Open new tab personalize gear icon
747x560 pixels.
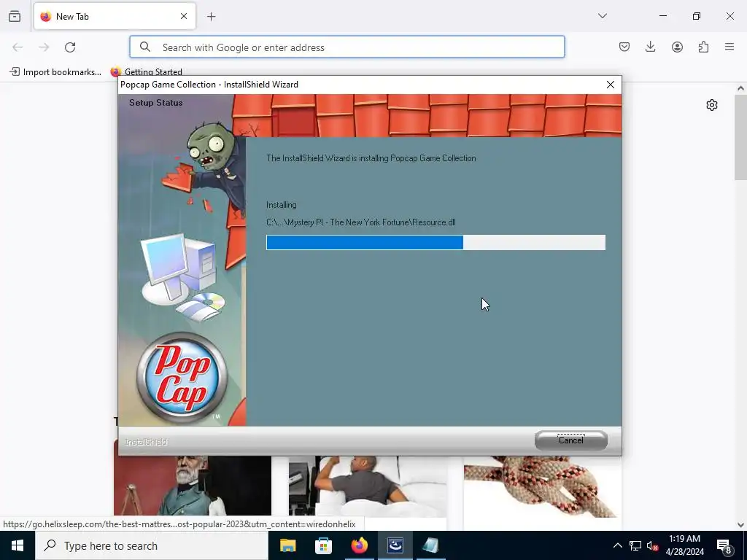(x=712, y=105)
